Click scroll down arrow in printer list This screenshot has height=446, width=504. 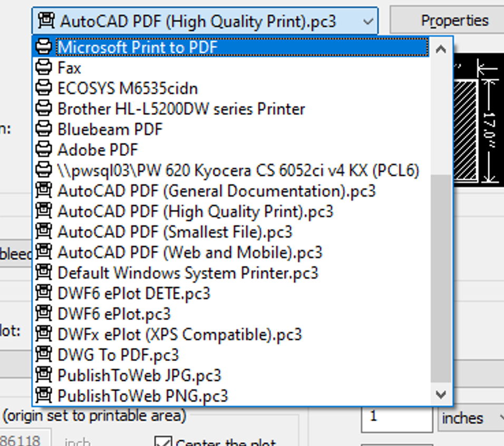pos(441,394)
